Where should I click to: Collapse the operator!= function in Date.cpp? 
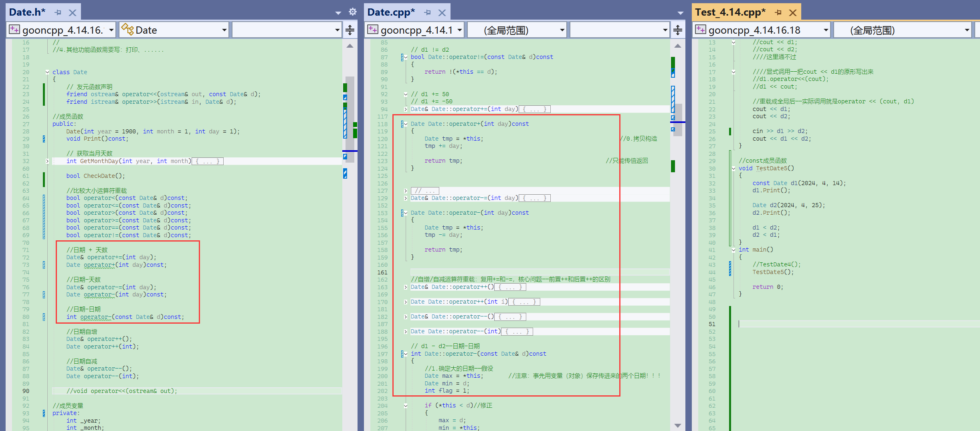click(406, 57)
